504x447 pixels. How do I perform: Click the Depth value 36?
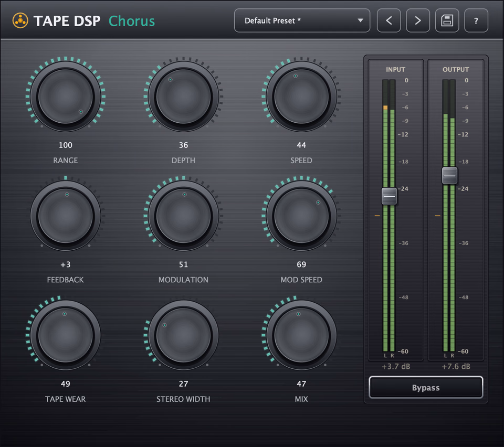click(x=184, y=145)
